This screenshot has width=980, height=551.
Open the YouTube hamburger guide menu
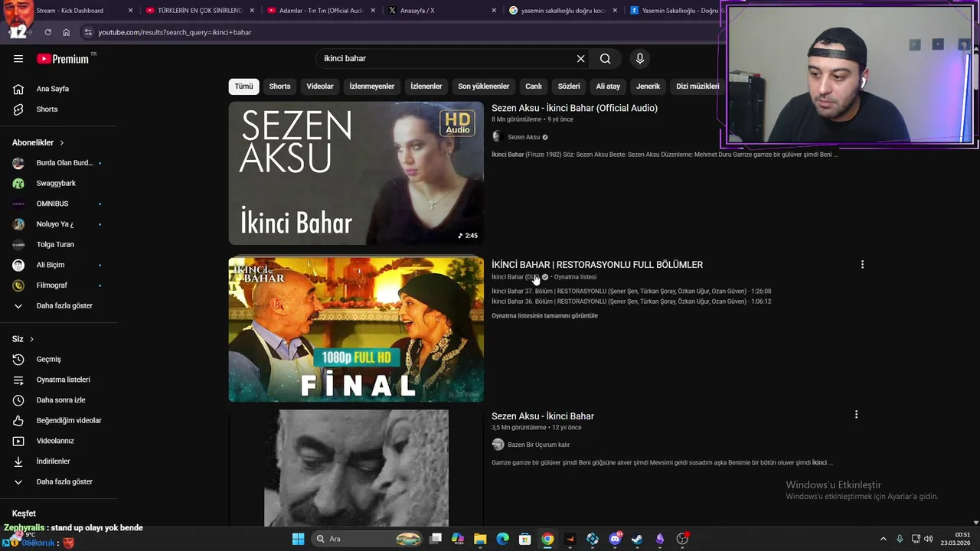(18, 59)
